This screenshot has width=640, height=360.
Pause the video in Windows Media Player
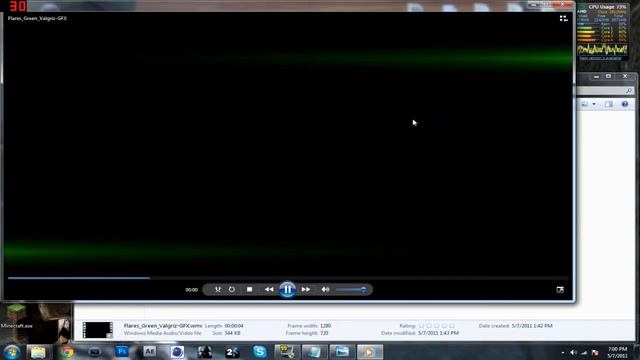click(x=287, y=289)
